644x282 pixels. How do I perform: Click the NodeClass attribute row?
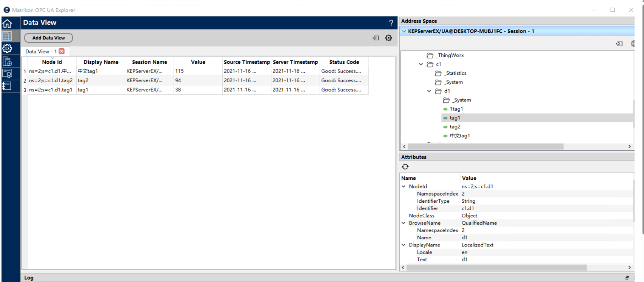[x=516, y=216]
